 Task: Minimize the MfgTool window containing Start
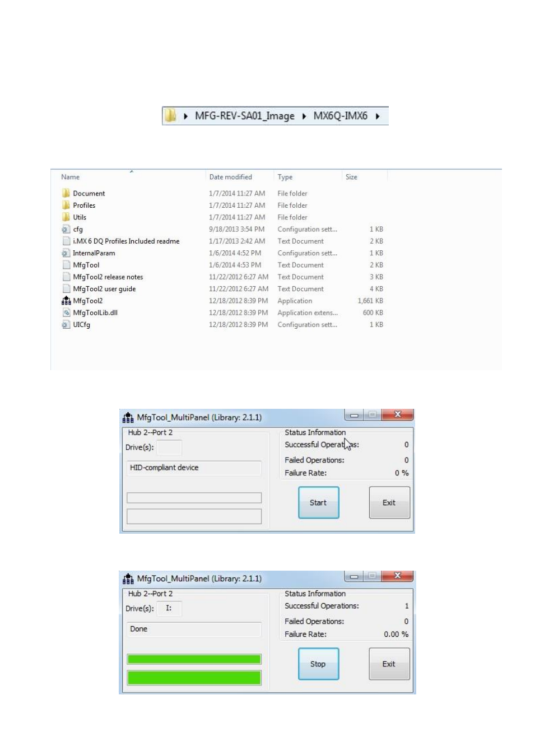[x=354, y=415]
